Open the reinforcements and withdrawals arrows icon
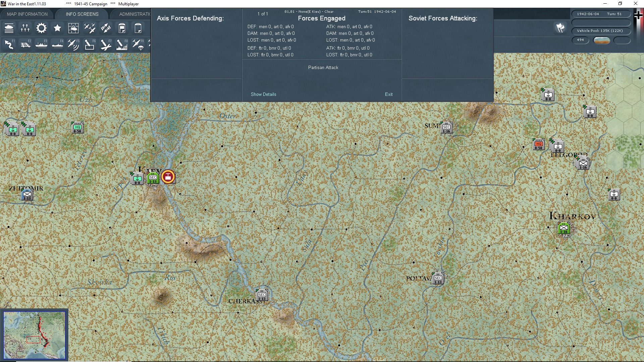644x362 pixels. (106, 28)
